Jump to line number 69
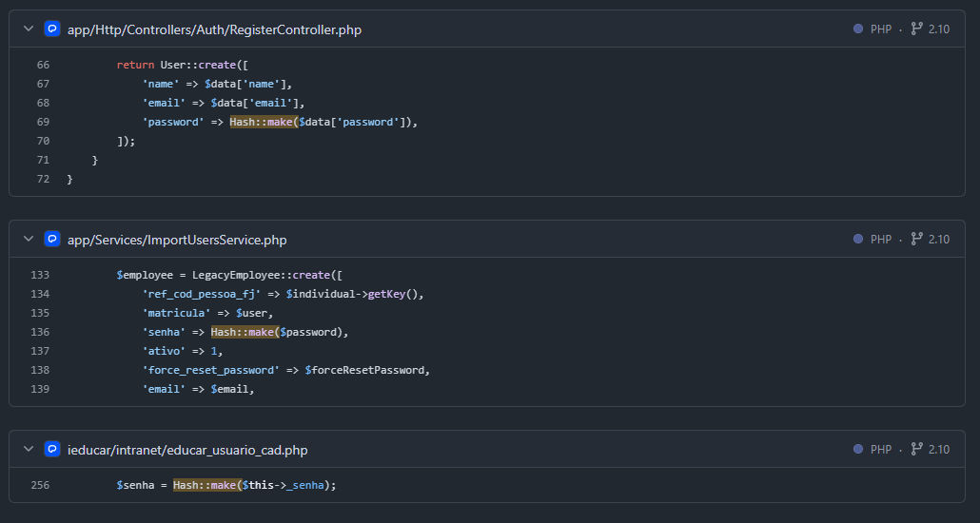Viewport: 980px width, 523px height. [x=43, y=122]
